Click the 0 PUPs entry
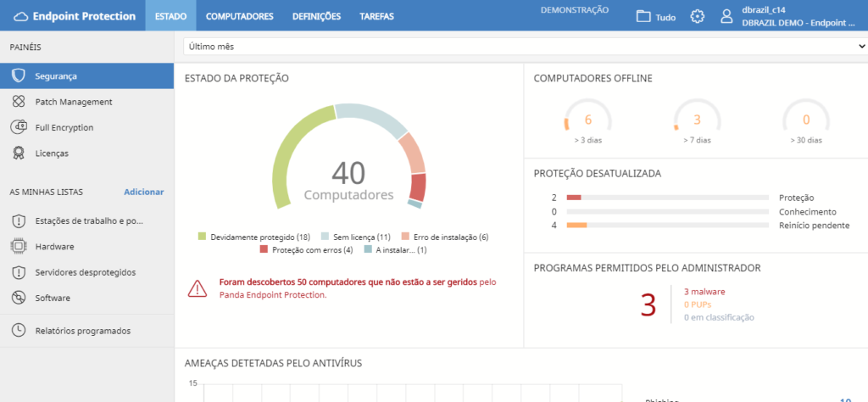 point(698,304)
